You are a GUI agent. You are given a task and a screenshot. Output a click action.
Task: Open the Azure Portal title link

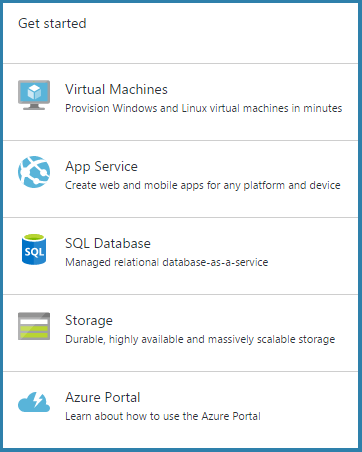click(x=103, y=397)
